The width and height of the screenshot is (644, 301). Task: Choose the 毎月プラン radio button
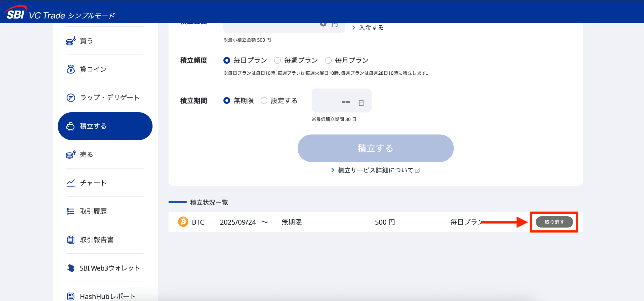pos(328,60)
